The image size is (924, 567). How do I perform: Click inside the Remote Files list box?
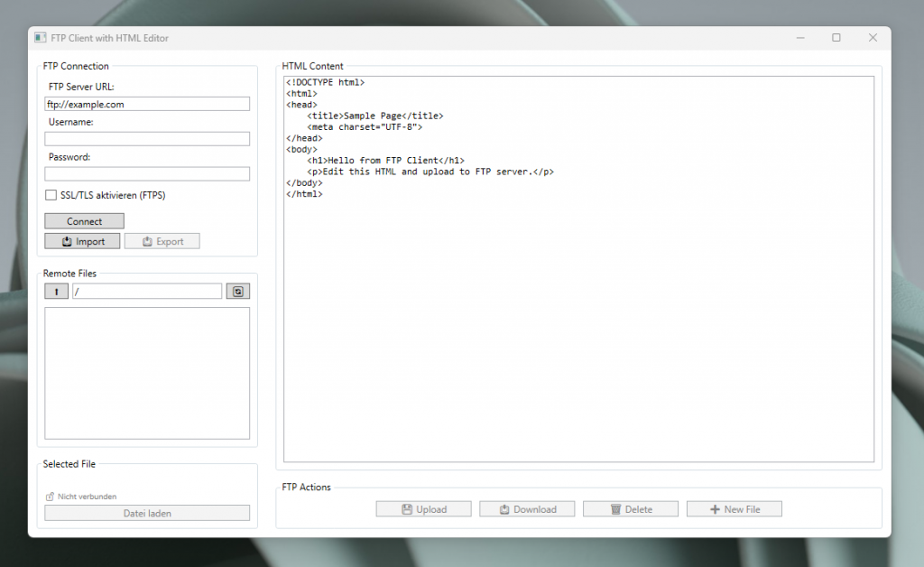tap(147, 373)
